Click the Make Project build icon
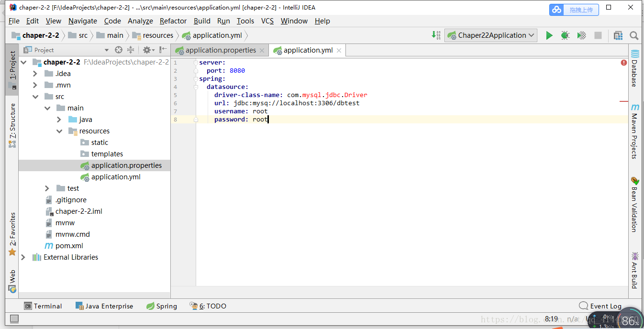Viewport: 644px width, 329px height. coord(436,35)
